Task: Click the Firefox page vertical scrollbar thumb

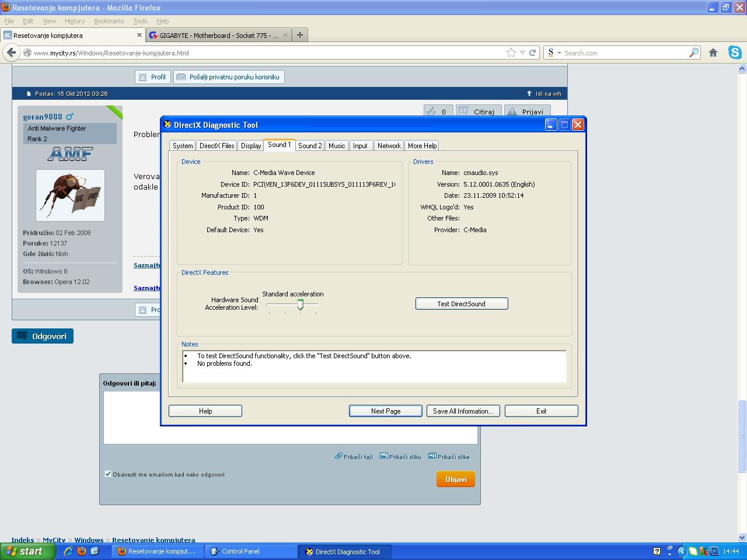Action: [742, 435]
